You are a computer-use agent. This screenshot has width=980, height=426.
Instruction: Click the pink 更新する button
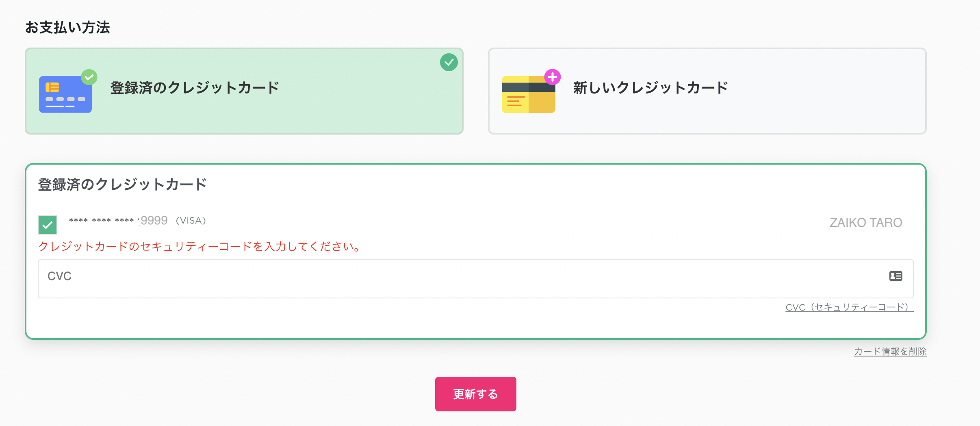tap(476, 394)
